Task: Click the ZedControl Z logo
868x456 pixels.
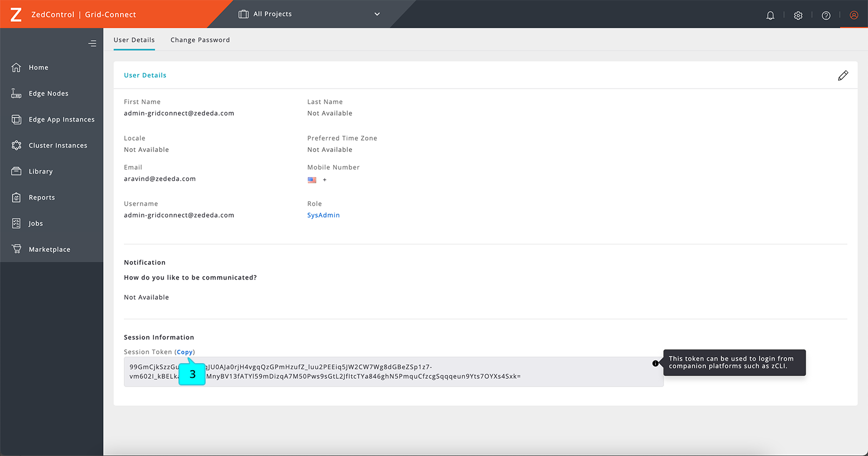Action: pyautogui.click(x=16, y=15)
